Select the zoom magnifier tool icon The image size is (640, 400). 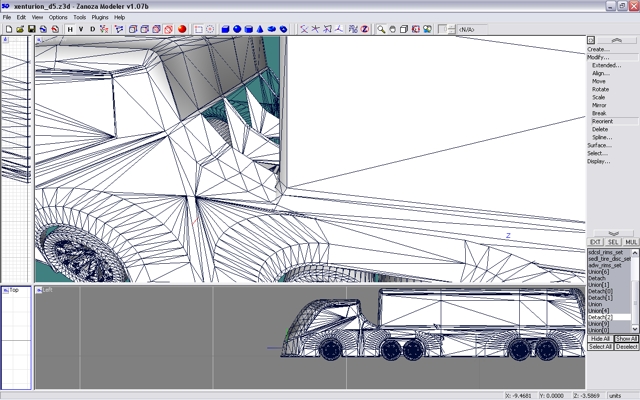[381, 29]
